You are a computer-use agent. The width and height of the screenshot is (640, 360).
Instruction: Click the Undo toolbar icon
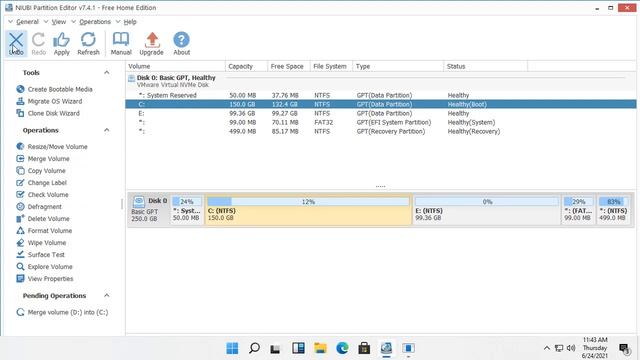(x=16, y=44)
